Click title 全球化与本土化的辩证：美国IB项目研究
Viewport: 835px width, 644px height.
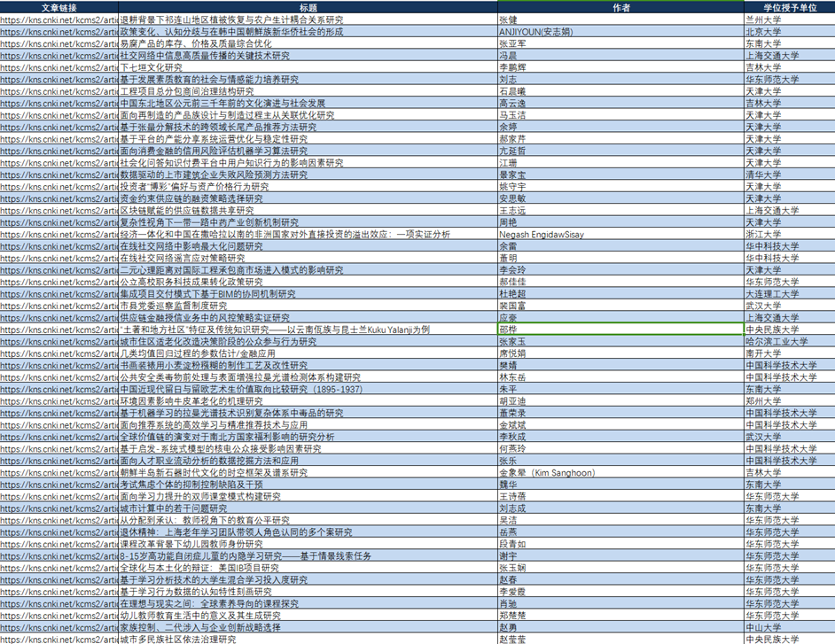(199, 568)
